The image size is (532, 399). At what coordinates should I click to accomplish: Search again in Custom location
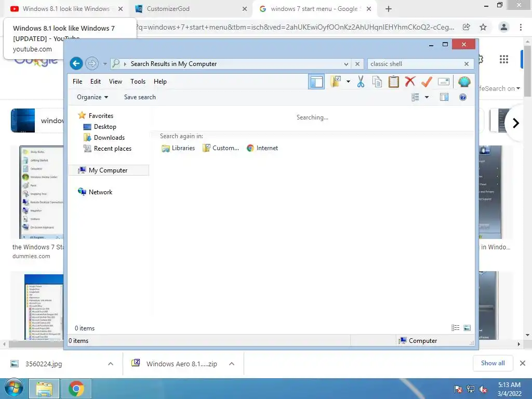tap(221, 148)
